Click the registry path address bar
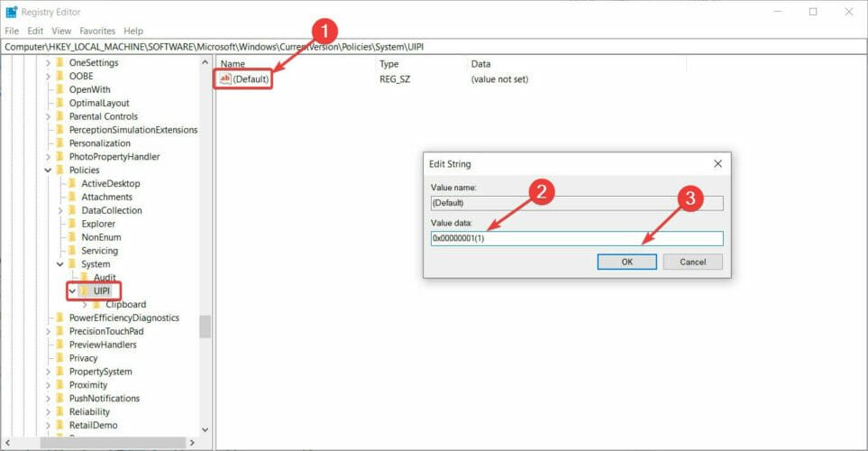 click(434, 47)
